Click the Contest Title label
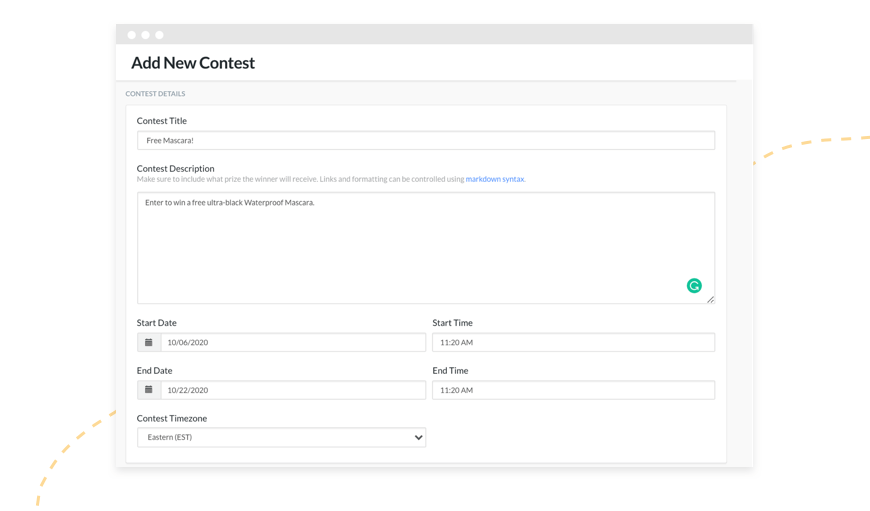The width and height of the screenshot is (870, 511). point(161,121)
